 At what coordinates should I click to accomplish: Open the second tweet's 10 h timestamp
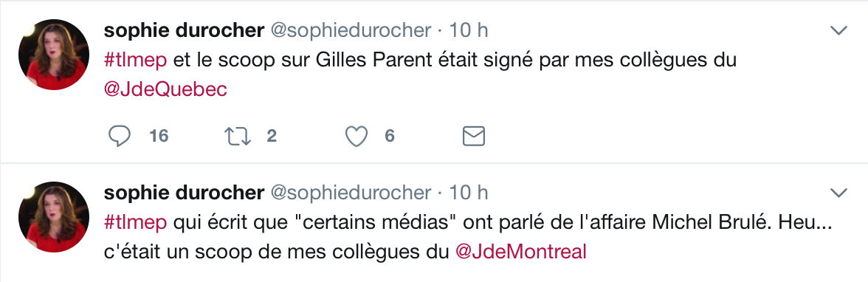click(468, 192)
